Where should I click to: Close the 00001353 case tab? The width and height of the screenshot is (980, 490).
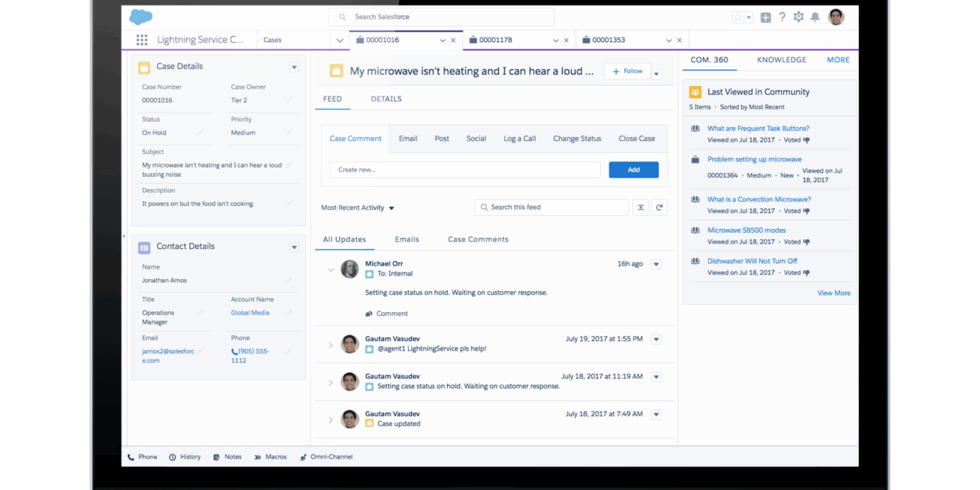coord(680,40)
